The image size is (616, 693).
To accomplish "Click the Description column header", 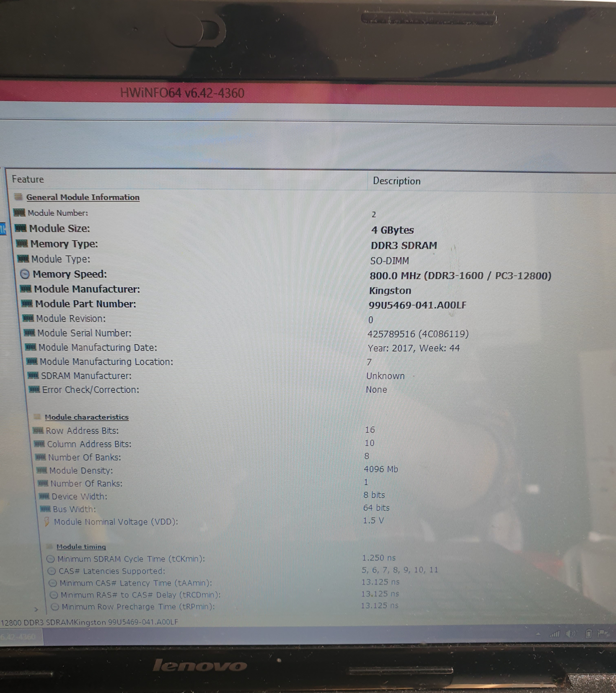I will pos(396,181).
